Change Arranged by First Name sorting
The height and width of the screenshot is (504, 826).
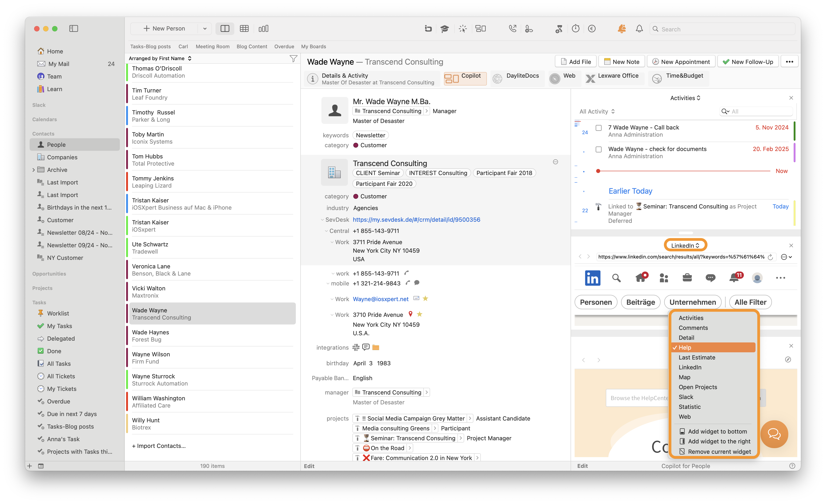[160, 58]
